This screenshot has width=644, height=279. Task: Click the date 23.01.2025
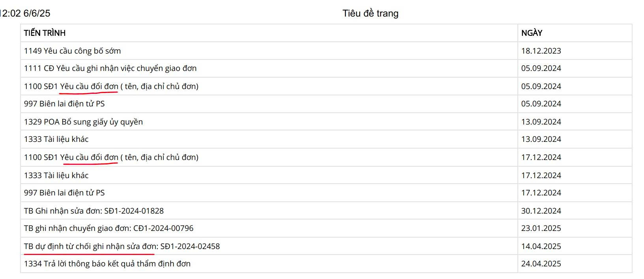point(541,228)
